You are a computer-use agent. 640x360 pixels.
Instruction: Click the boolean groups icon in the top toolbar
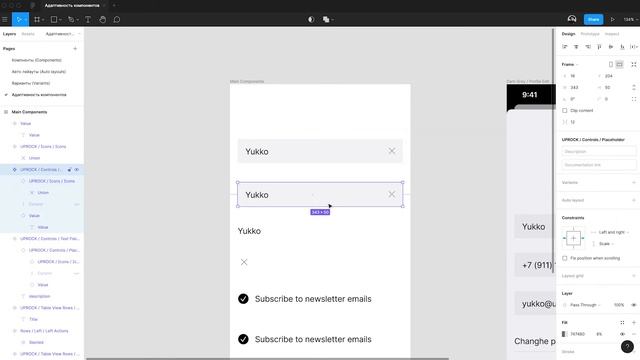point(326,20)
